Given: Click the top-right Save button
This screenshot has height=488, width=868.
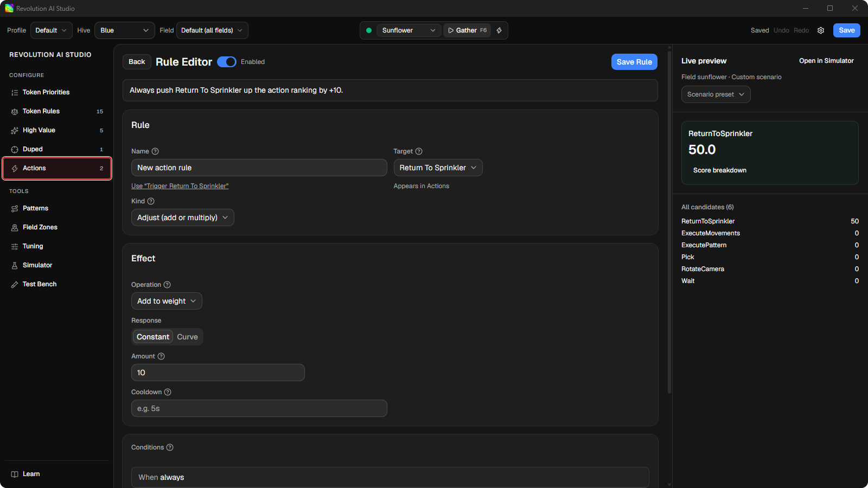Looking at the screenshot, I should coord(846,30).
